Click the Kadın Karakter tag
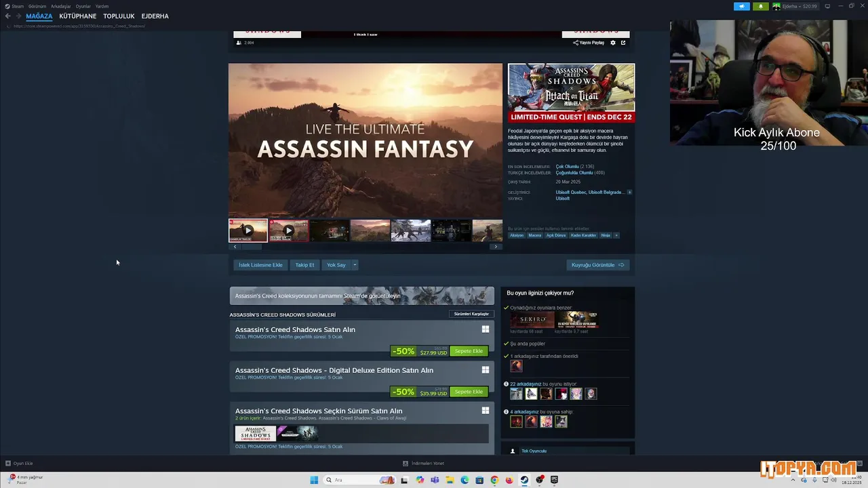 (x=583, y=235)
